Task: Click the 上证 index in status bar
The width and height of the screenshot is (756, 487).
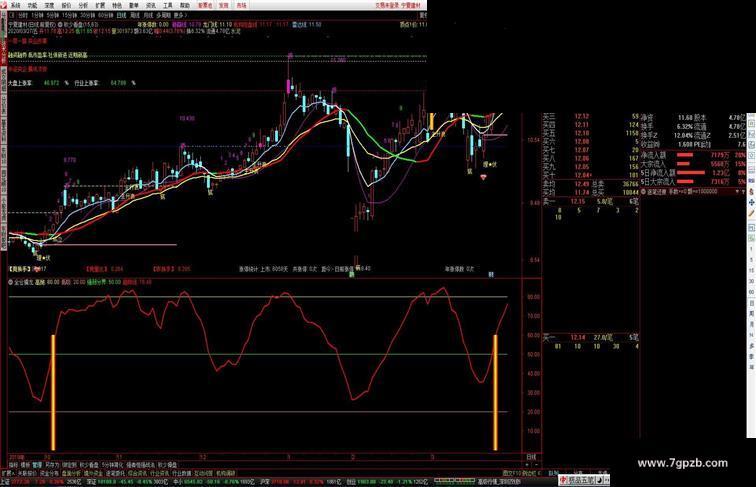Action: 4,481
